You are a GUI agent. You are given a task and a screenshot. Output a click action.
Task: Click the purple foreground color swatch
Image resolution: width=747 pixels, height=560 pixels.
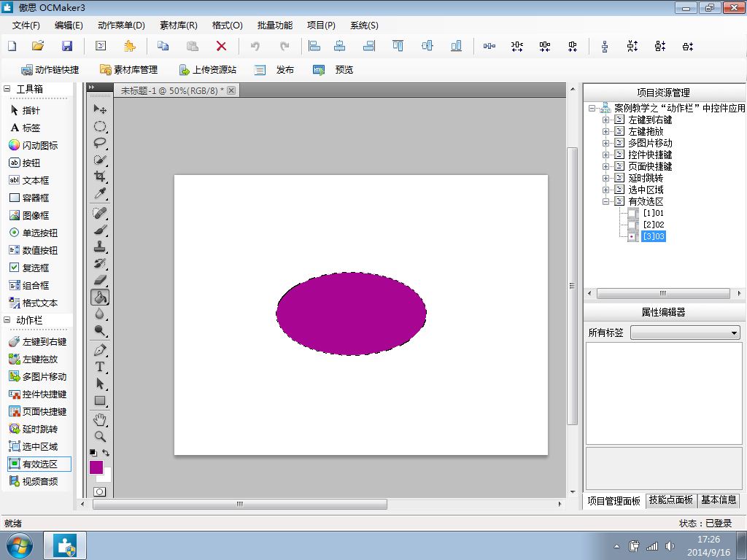pyautogui.click(x=96, y=467)
